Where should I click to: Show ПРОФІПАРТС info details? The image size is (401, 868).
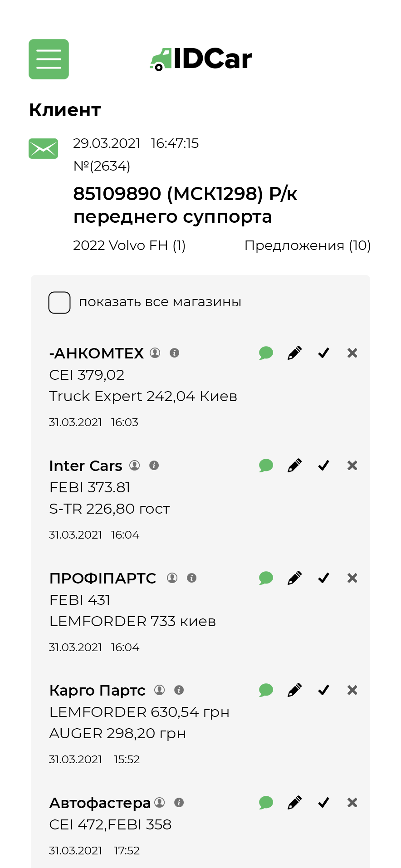click(192, 578)
